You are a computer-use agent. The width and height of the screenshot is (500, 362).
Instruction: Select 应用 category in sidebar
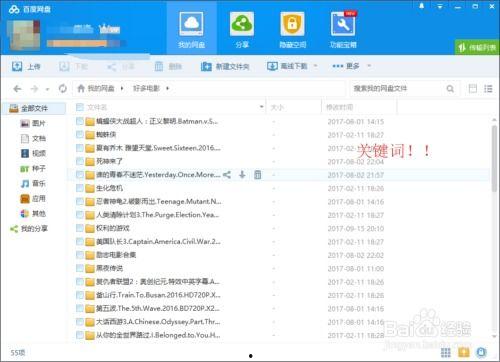point(33,199)
